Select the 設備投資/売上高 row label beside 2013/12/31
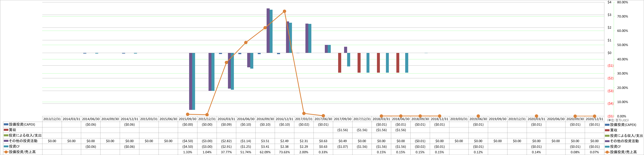This screenshot has height=155, width=644. tap(22, 152)
